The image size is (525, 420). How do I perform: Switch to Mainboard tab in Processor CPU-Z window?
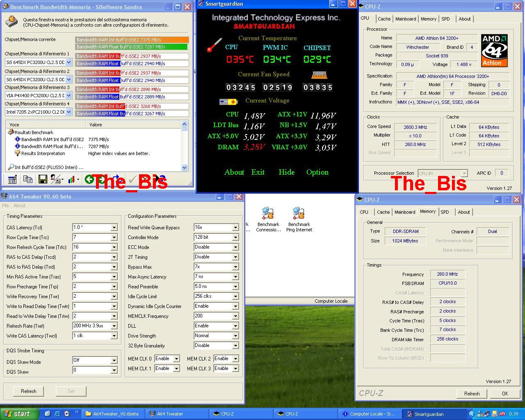pos(406,19)
